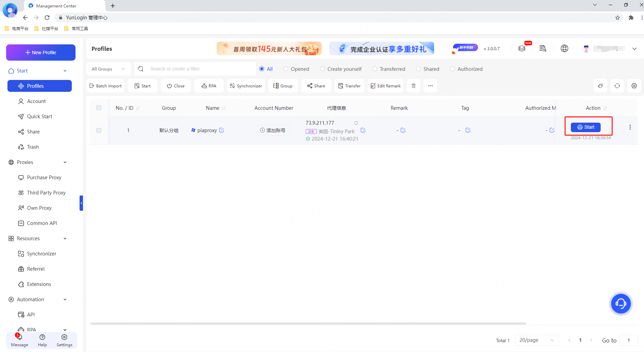
Task: Select the Opened radio filter
Action: (x=286, y=69)
